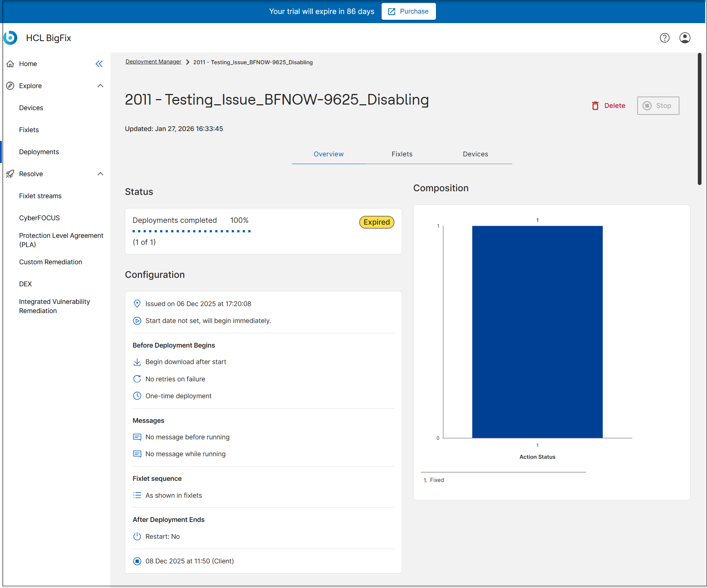The image size is (707, 588).
Task: Click the help question mark icon
Action: [x=664, y=38]
